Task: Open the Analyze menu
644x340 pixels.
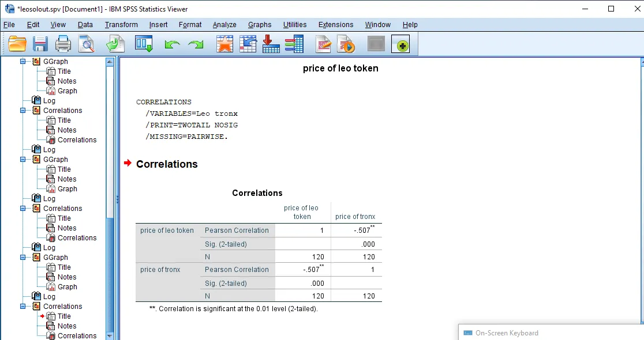Action: 224,25
